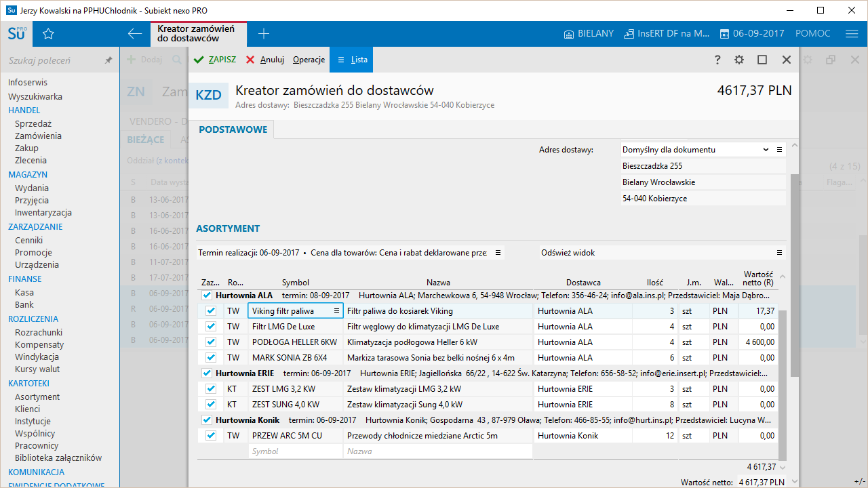This screenshot has width=868, height=488.
Task: Sort by the Nazwa column header
Action: 438,283
